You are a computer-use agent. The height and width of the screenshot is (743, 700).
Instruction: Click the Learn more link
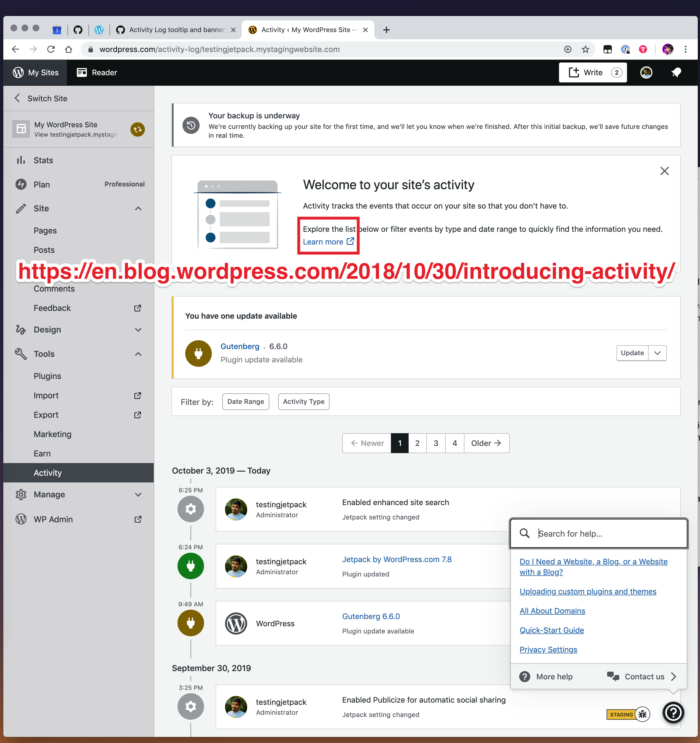(323, 241)
